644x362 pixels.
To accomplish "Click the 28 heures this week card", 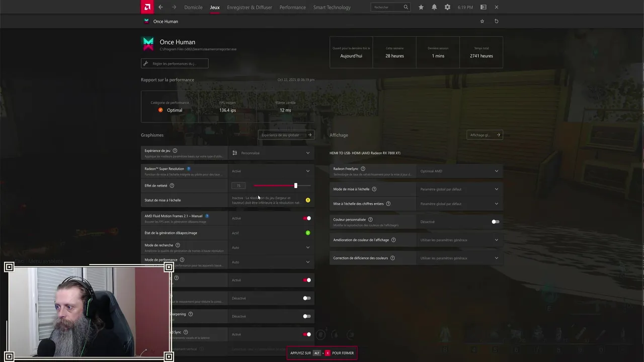I will click(x=394, y=52).
